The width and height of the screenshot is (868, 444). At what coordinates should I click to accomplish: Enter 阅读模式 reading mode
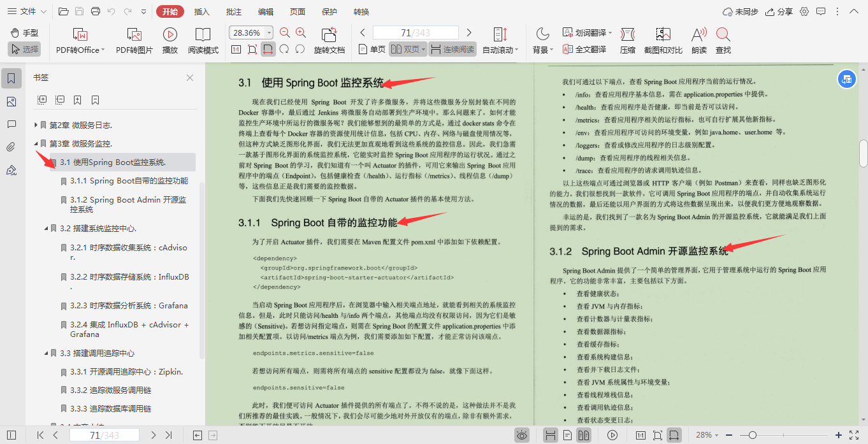(203, 41)
